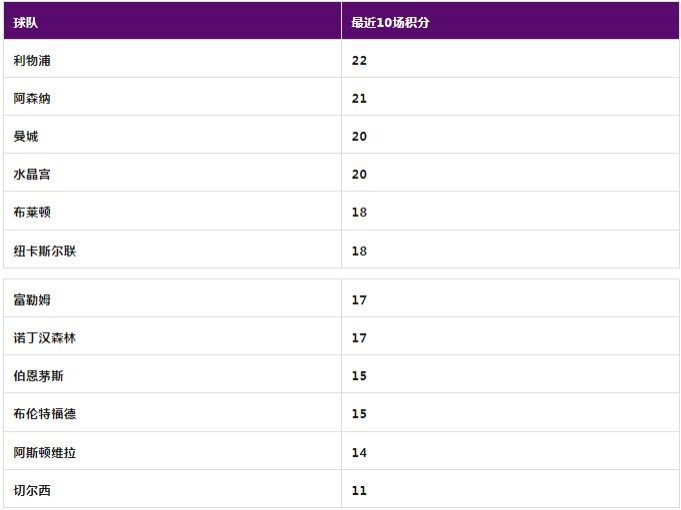This screenshot has height=510, width=681.
Task: Click the points value 14 for 阿斯顿维拉
Action: pyautogui.click(x=359, y=452)
